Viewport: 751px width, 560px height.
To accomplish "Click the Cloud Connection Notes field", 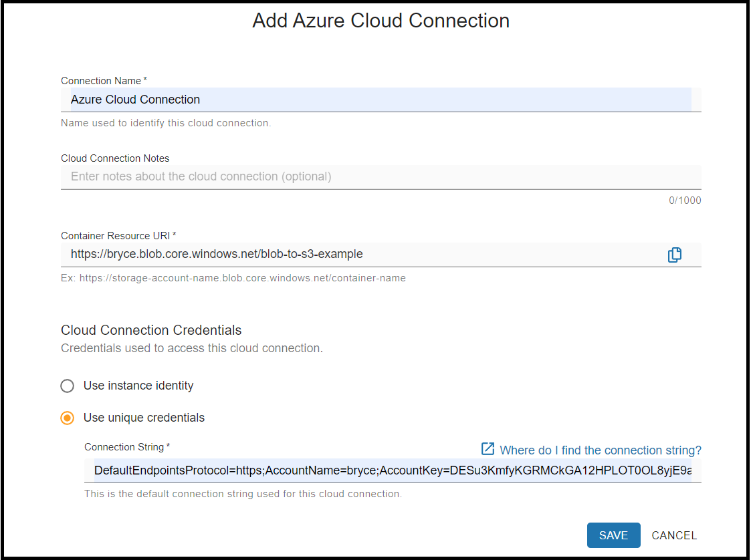I will (381, 176).
